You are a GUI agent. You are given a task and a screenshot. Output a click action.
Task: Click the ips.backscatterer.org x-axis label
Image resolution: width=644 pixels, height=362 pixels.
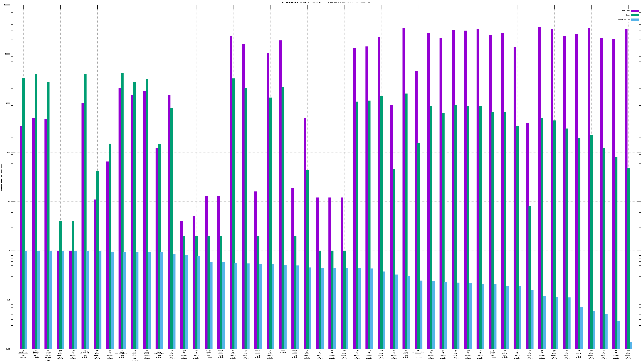pos(122,354)
